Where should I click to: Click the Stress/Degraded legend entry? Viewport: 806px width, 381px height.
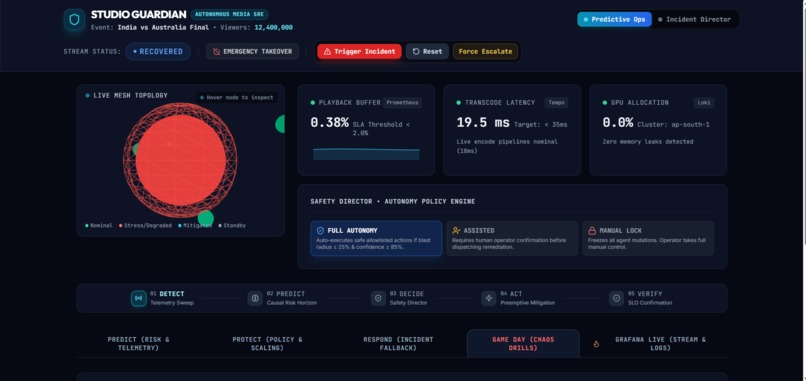(x=145, y=226)
